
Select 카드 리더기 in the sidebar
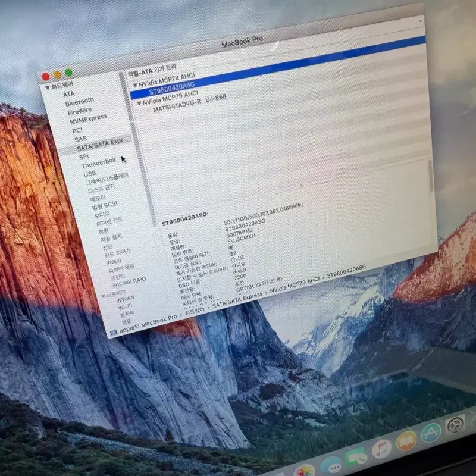[117, 253]
